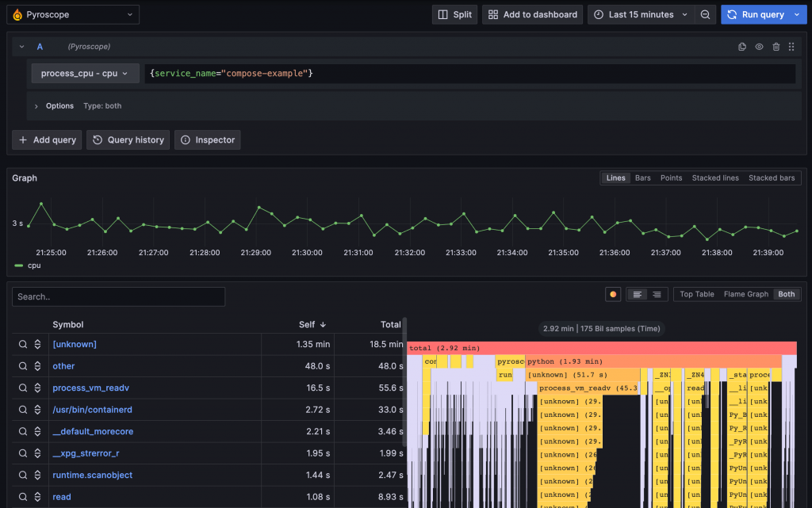Switch graph style to Bars
The image size is (812, 508).
tap(643, 178)
